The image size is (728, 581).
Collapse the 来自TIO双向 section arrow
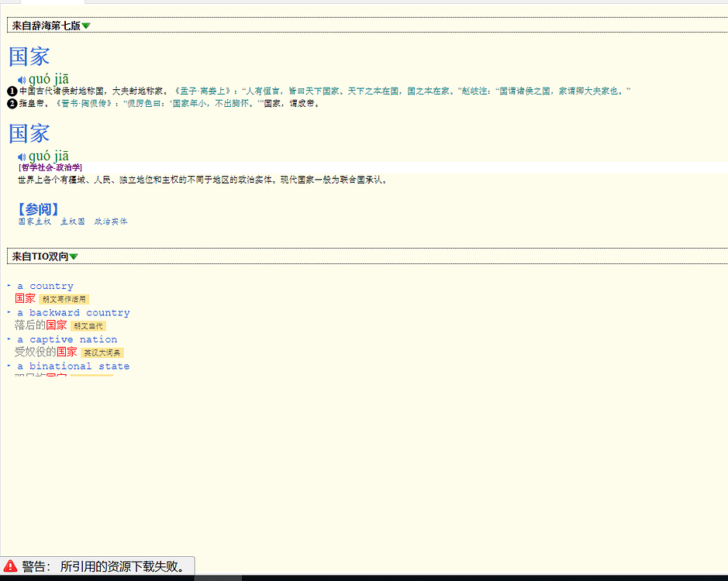click(74, 256)
